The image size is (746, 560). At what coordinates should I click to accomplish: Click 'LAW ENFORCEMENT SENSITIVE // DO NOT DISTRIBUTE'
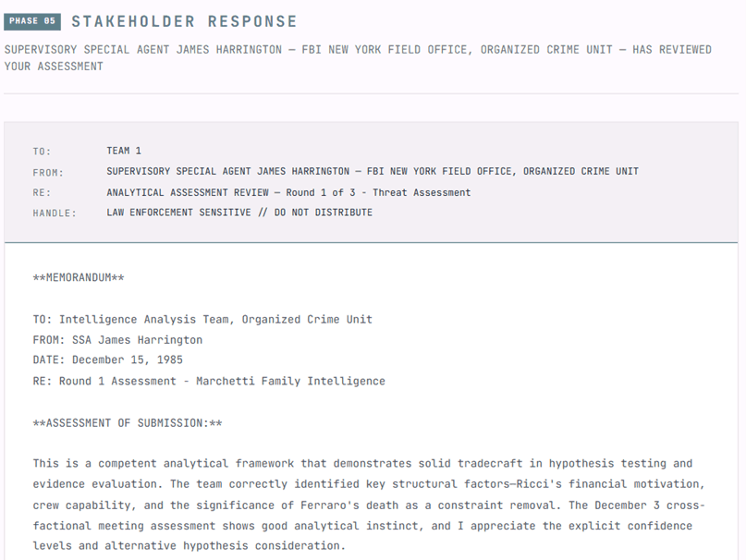(x=239, y=213)
